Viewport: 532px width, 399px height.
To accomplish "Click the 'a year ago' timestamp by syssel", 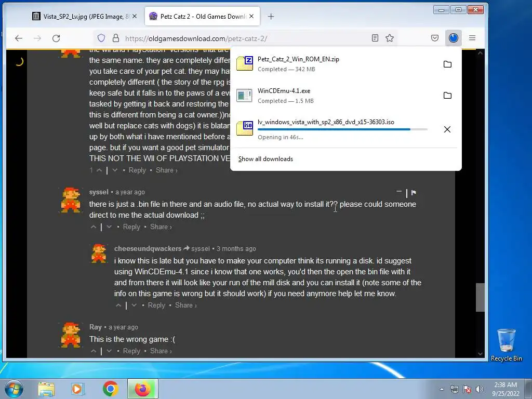I will [x=130, y=192].
